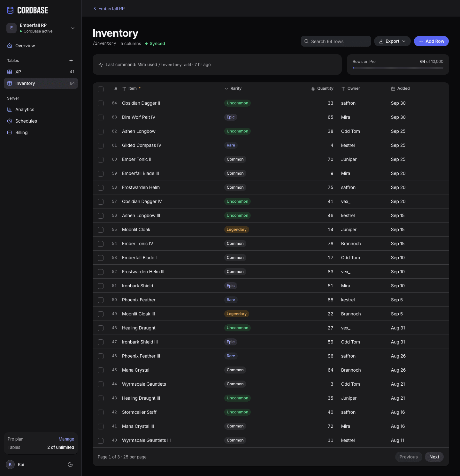Open the Overview page in sidebar

point(41,46)
